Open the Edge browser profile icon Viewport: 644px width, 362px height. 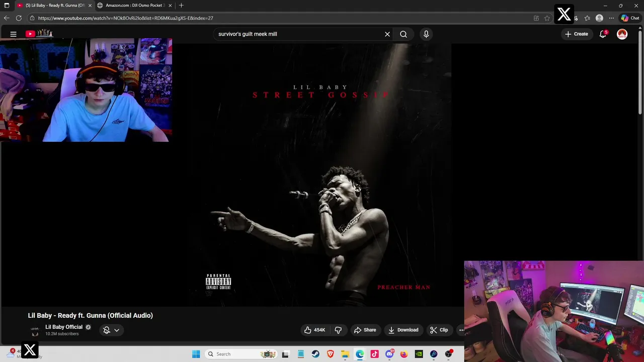(x=599, y=18)
